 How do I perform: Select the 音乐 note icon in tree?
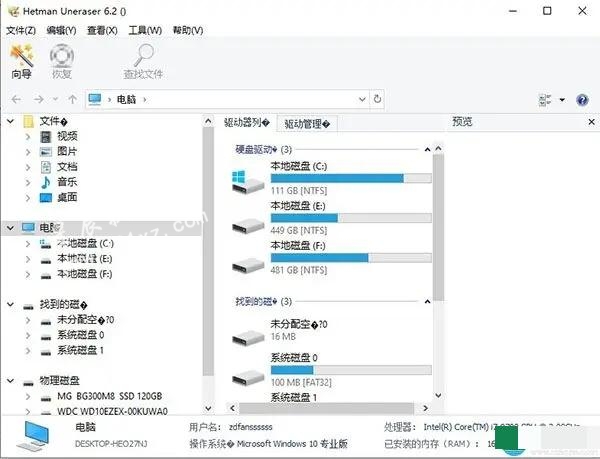pyautogui.click(x=46, y=182)
